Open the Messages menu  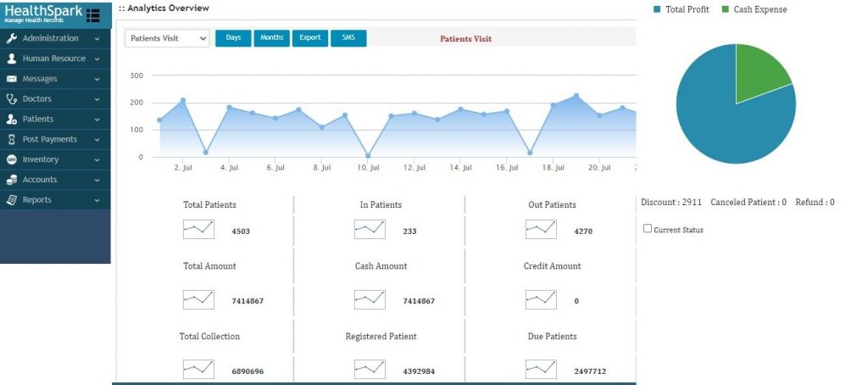pyautogui.click(x=55, y=79)
